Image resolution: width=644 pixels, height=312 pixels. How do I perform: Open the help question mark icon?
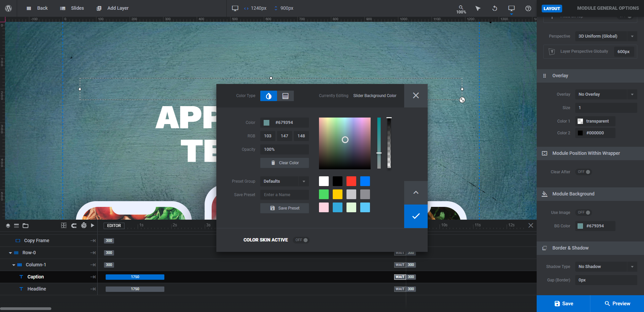pyautogui.click(x=528, y=8)
